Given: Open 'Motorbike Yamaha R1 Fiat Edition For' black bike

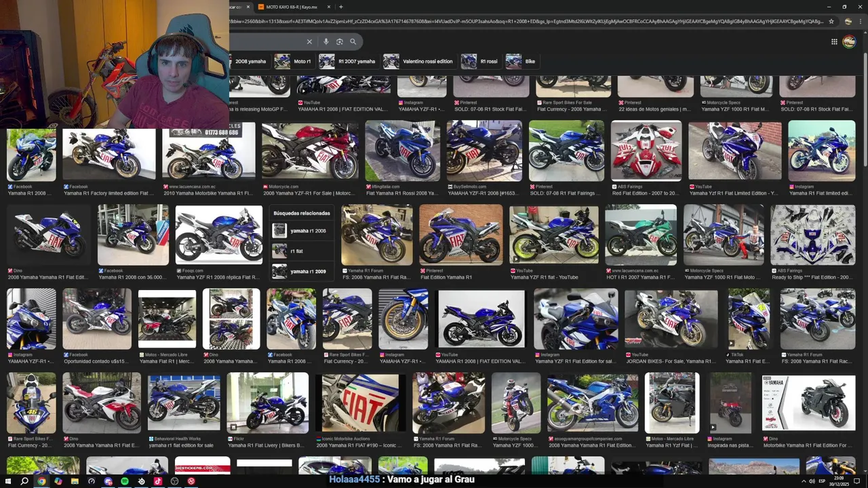Looking at the screenshot, I should pyautogui.click(x=808, y=403).
